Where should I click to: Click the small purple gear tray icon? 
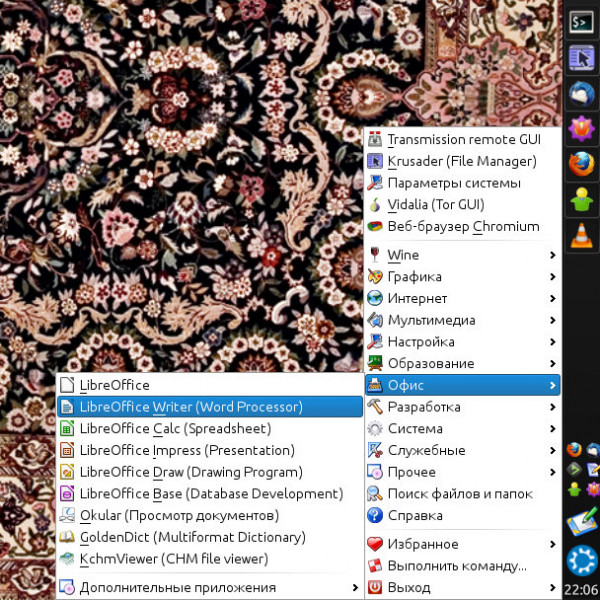click(x=593, y=489)
